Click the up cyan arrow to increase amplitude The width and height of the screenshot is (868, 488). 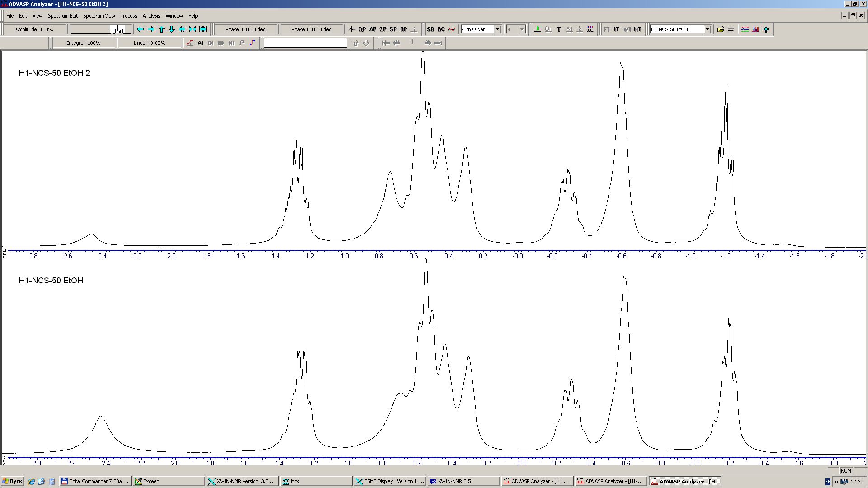[161, 29]
